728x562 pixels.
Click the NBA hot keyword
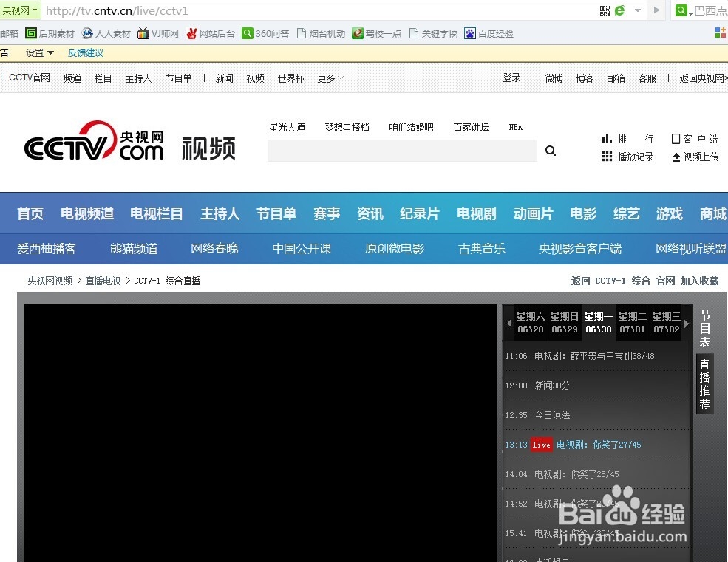[x=516, y=127]
